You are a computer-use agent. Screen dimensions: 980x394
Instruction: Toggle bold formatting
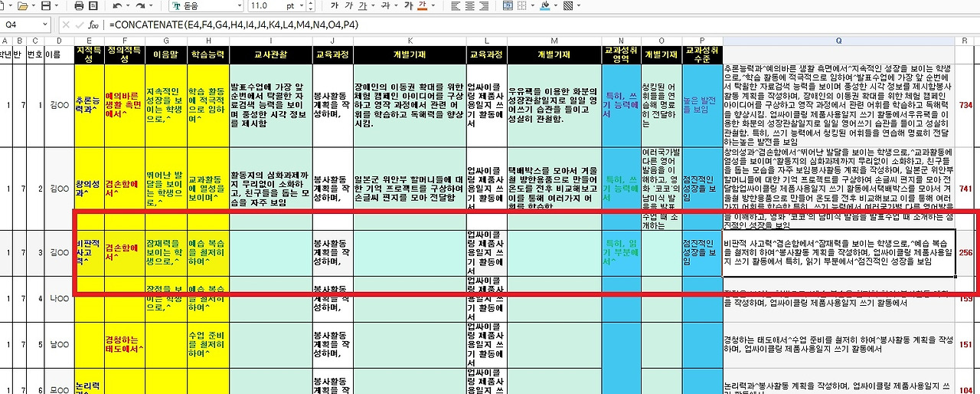(x=335, y=6)
